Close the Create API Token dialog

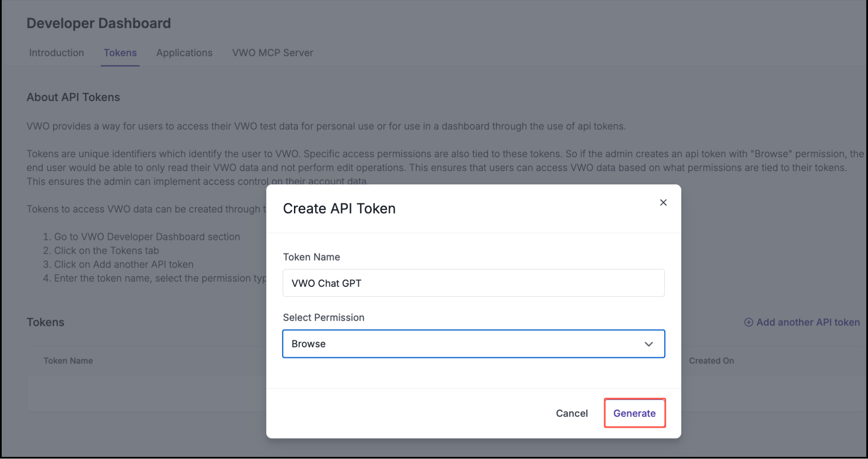tap(663, 202)
